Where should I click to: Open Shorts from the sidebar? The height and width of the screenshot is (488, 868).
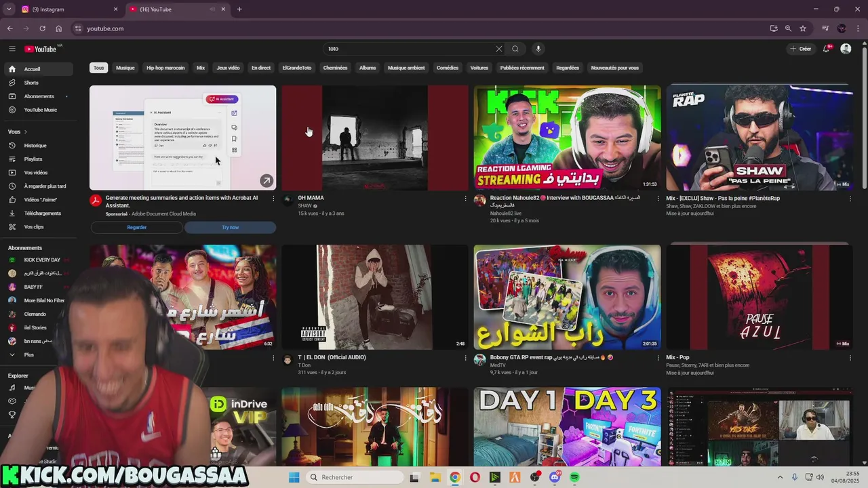pos(38,83)
